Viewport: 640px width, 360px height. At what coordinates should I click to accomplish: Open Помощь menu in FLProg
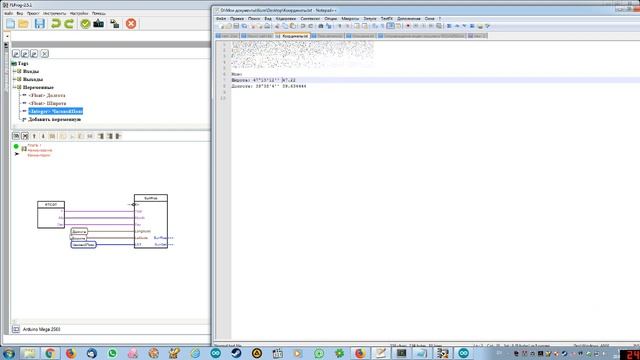click(x=98, y=13)
